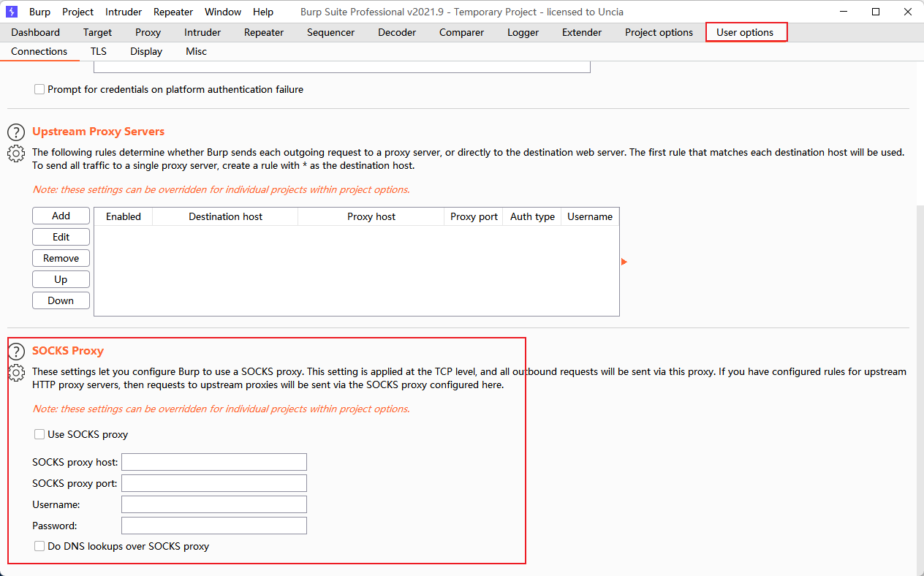Enable DNS lookups over SOCKS proxy

[x=39, y=546]
